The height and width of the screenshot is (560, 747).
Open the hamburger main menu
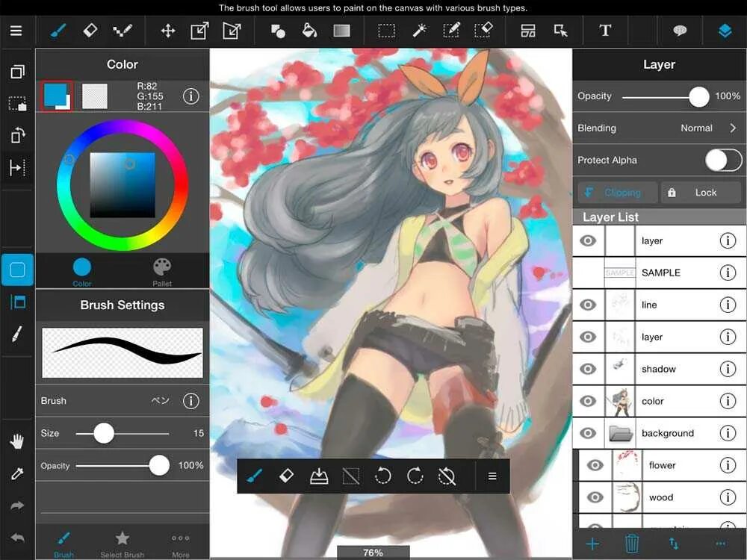16,31
